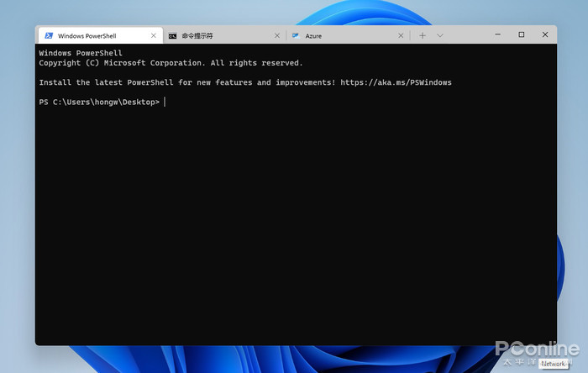
Task: Open a new tab with plus button
Action: pos(423,35)
